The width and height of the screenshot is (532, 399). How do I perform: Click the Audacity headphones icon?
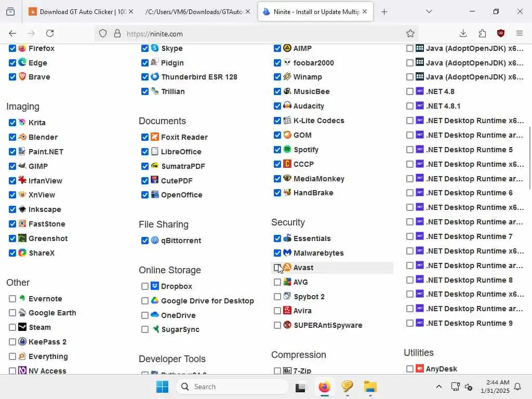287,106
